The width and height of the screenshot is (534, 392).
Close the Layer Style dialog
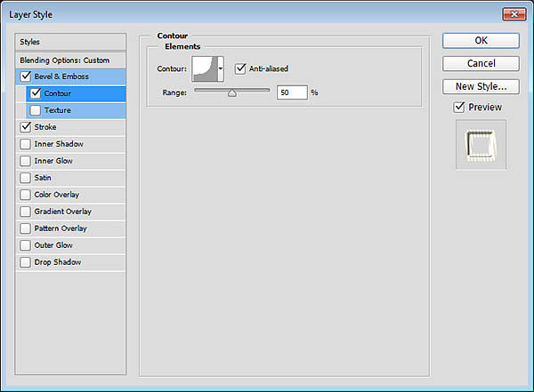click(x=514, y=14)
